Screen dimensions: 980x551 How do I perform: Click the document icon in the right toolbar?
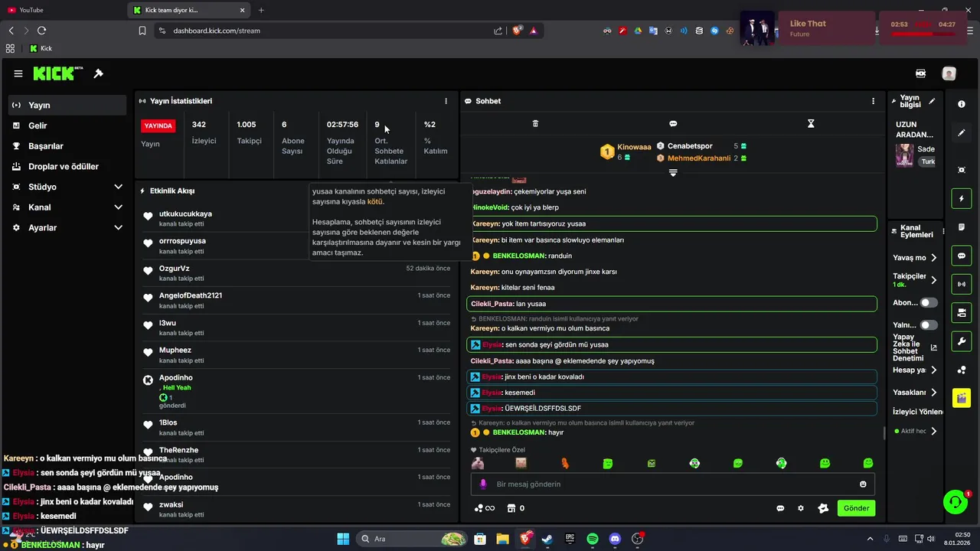tap(962, 227)
